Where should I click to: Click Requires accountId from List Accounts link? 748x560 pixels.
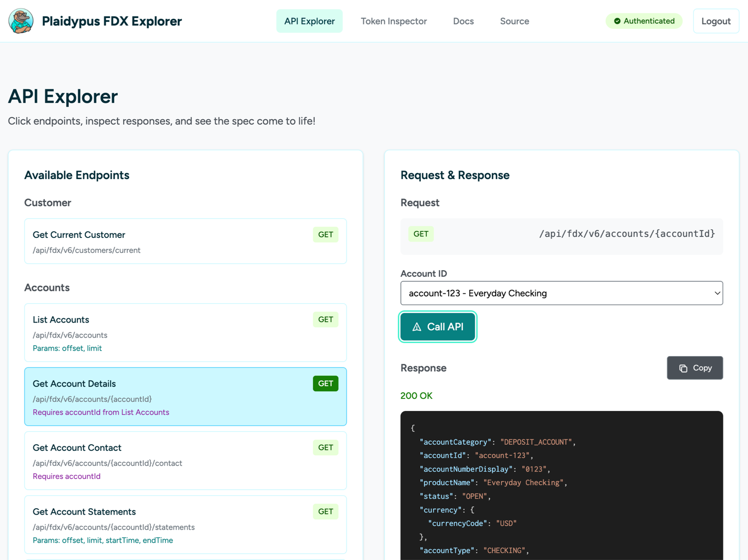click(x=101, y=412)
